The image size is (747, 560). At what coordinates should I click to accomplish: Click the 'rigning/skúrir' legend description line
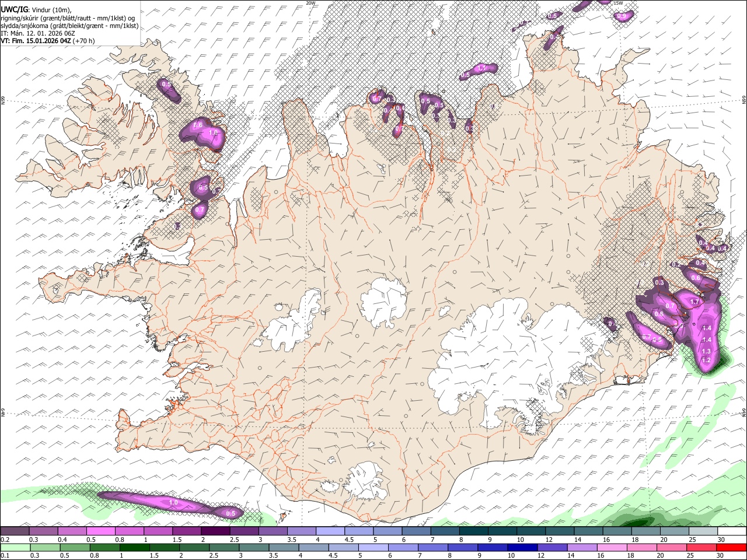point(69,18)
